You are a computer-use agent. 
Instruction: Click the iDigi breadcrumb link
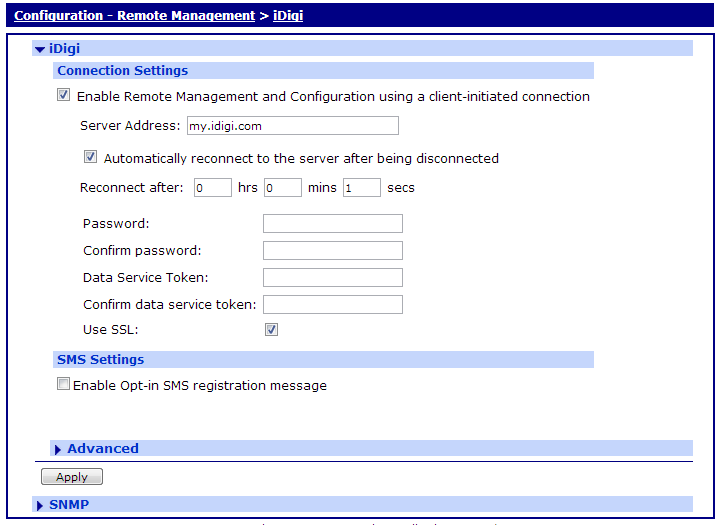tap(289, 15)
